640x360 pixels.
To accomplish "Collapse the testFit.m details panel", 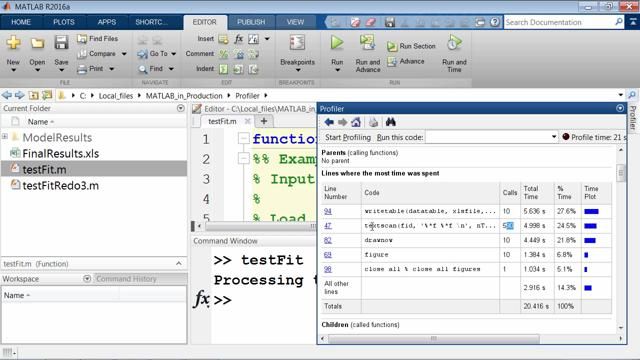I will tap(179, 264).
